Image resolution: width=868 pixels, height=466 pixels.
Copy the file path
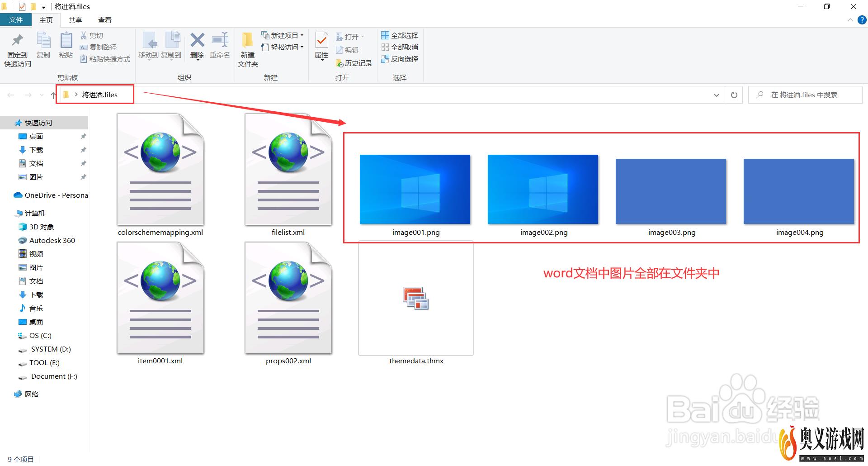98,47
